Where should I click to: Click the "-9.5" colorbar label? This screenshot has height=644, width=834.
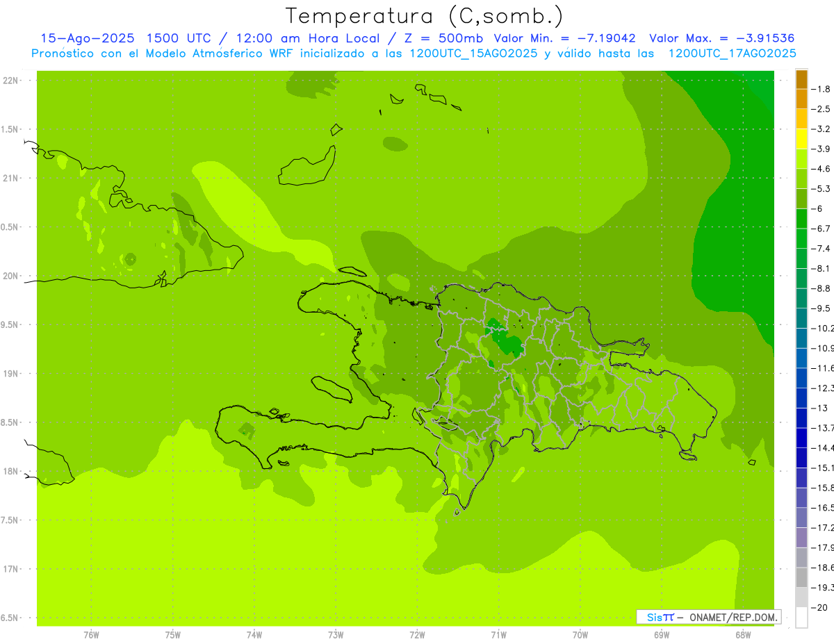pos(821,308)
